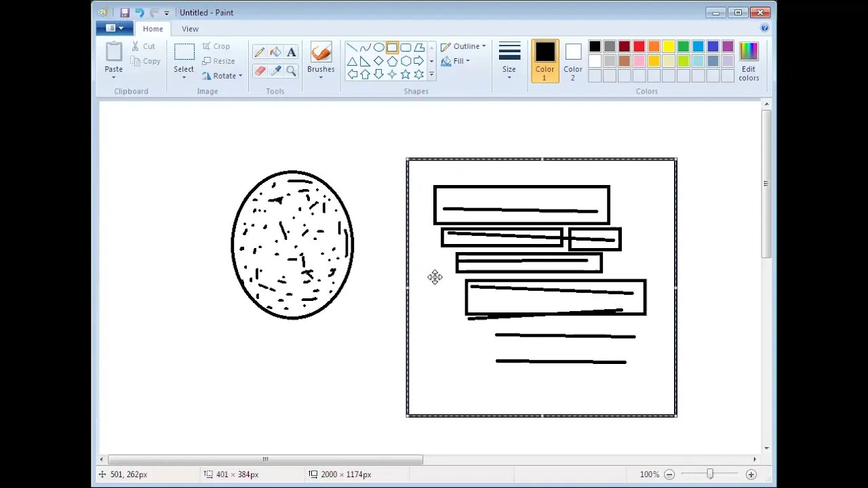Viewport: 868px width, 488px height.
Task: Choose the Down arrow shape
Action: (x=379, y=74)
